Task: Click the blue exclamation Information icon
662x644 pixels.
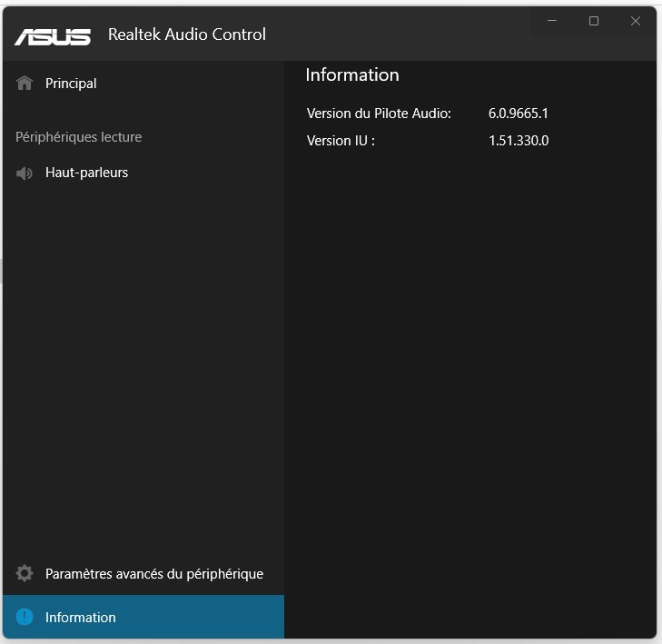Action: pos(25,617)
